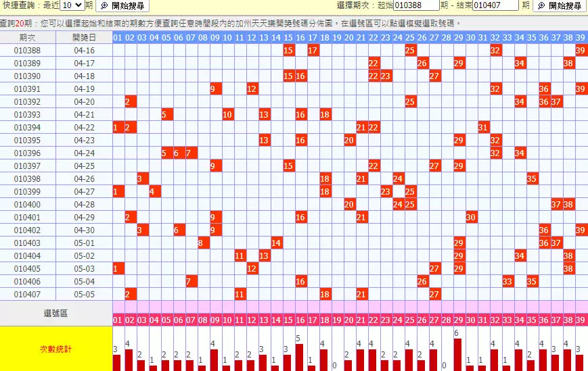Open the 最近 期數 quick-query dropdown
This screenshot has width=588, height=371.
(72, 5)
